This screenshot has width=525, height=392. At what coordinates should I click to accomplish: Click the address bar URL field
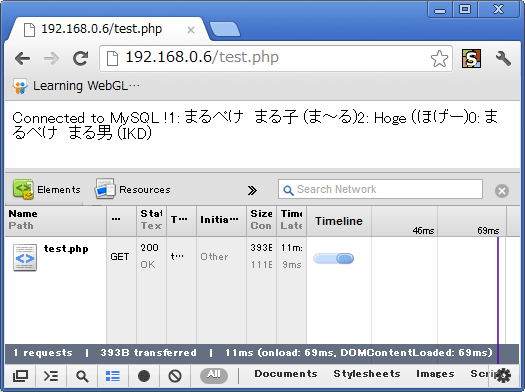[276, 58]
